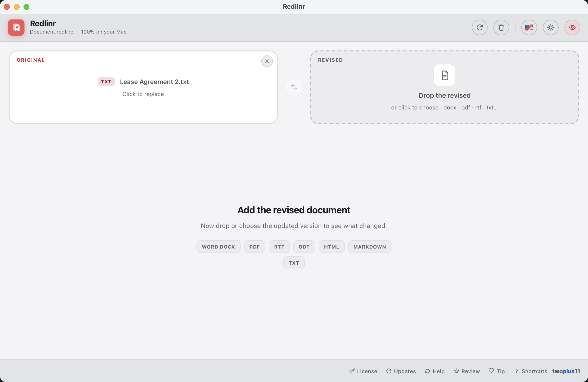Check for Updates in the footer
This screenshot has height=382, width=588.
(x=401, y=371)
